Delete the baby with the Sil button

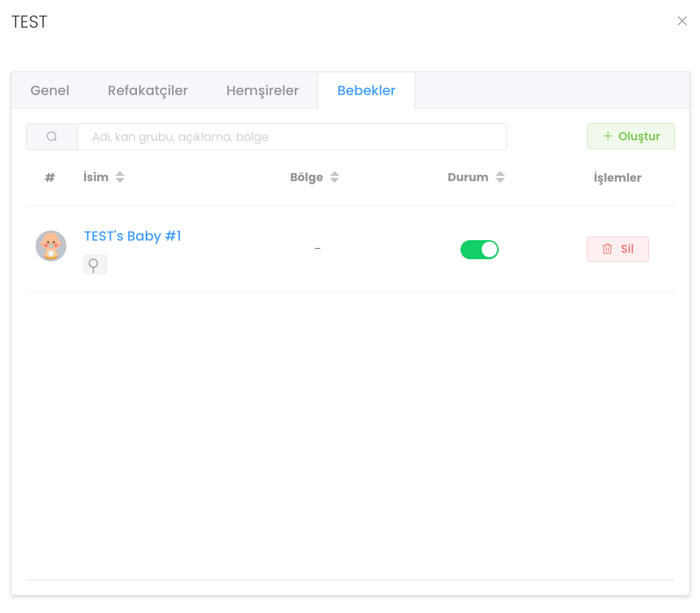[x=617, y=249]
